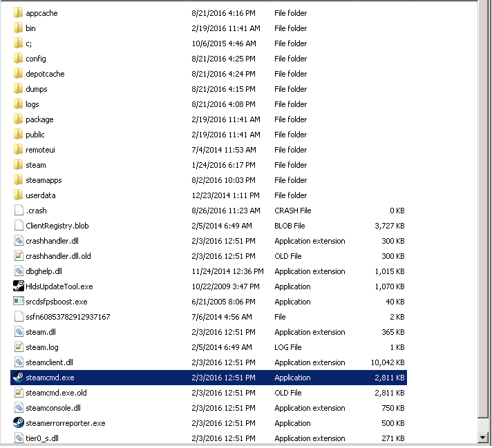Click the ClientRegistry.blob file icon
This screenshot has width=492, height=448.
coord(18,226)
